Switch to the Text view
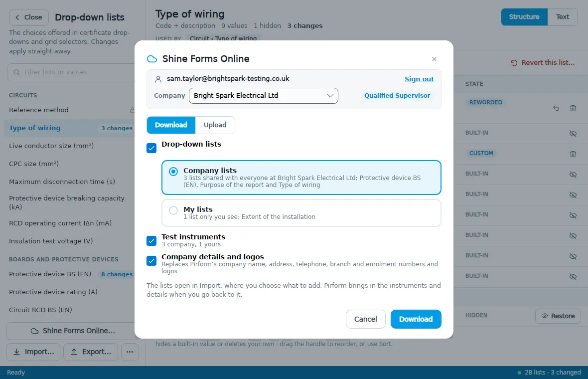Viewport: 588px width, 379px height. tap(562, 17)
